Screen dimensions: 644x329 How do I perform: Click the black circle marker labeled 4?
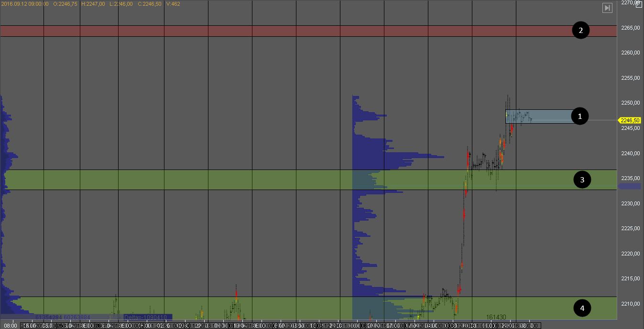point(582,308)
